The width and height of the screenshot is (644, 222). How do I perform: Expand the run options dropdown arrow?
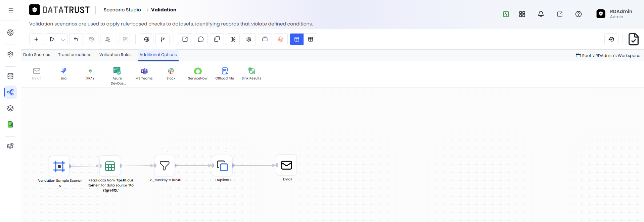[x=63, y=39]
